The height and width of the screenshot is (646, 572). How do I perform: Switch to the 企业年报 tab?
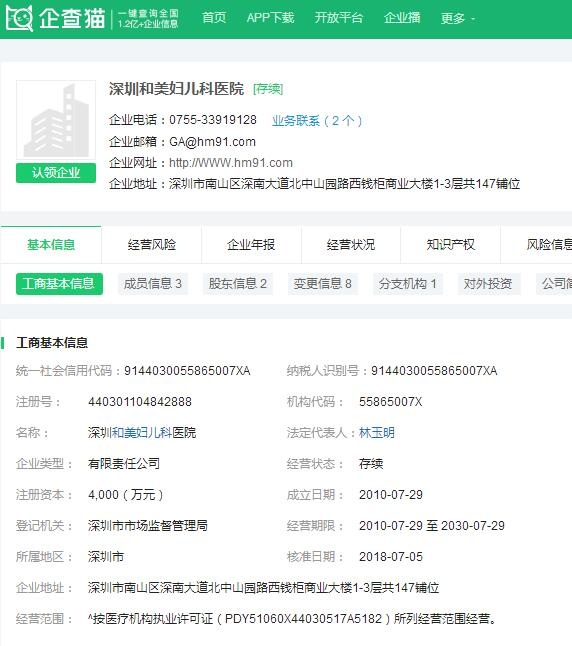click(x=251, y=245)
